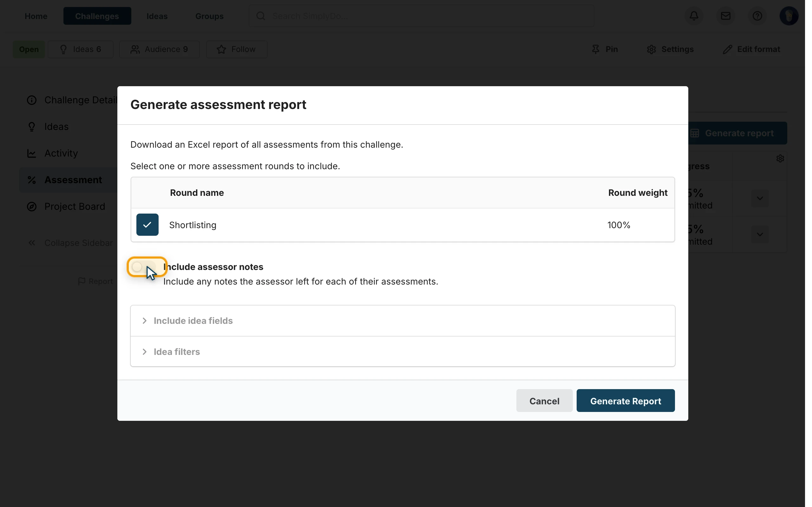
Task: Click the Search SimplyDo input field
Action: [422, 16]
